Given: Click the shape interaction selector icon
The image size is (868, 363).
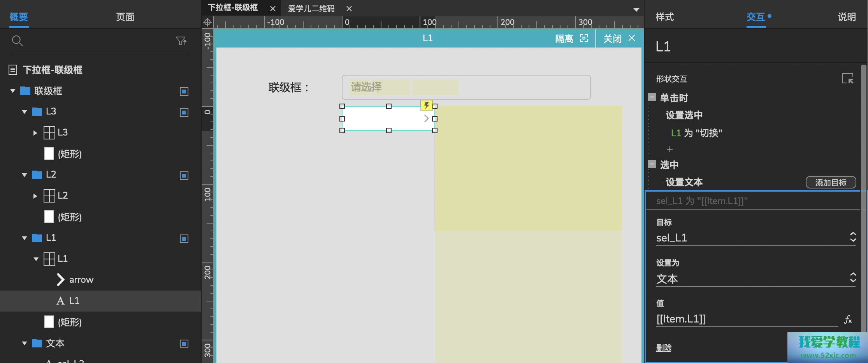Looking at the screenshot, I should pyautogui.click(x=847, y=79).
